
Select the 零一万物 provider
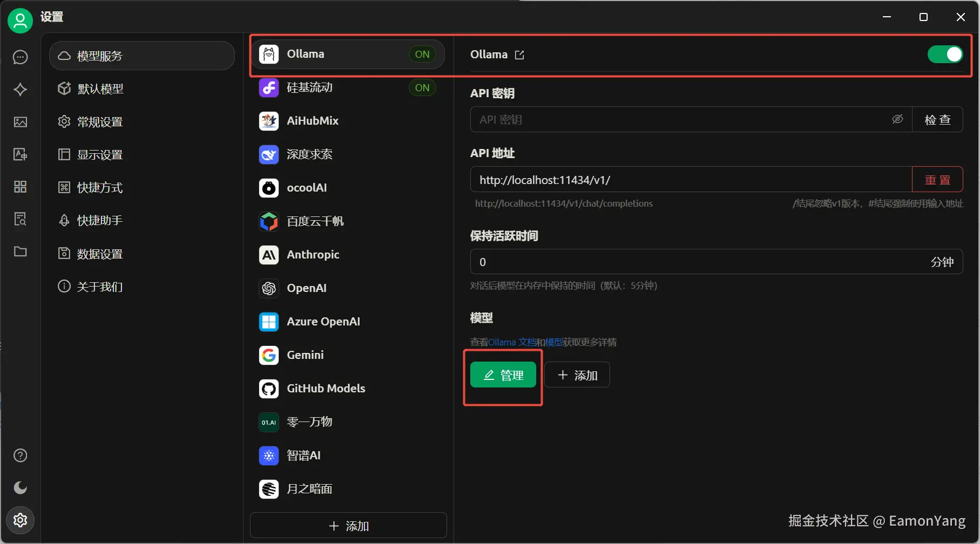click(x=348, y=422)
